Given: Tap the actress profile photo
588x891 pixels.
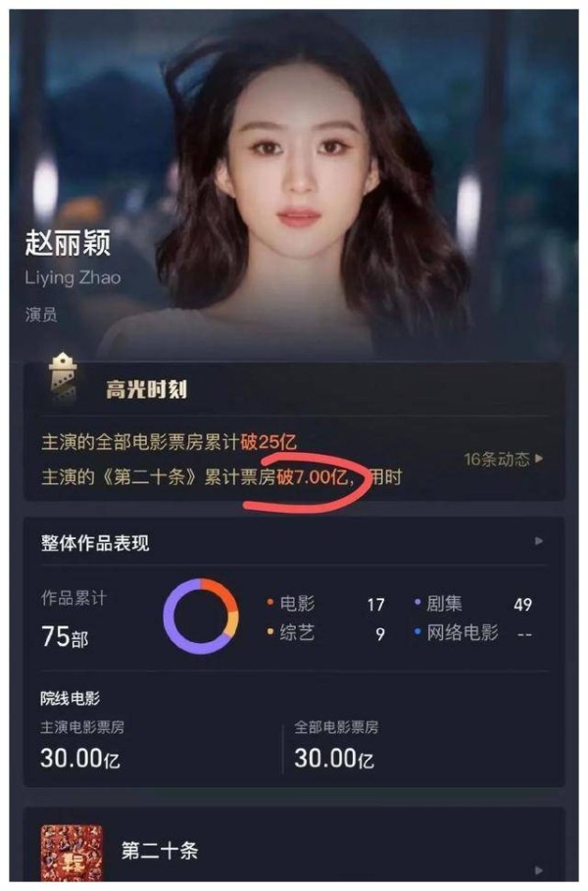Looking at the screenshot, I should (294, 184).
